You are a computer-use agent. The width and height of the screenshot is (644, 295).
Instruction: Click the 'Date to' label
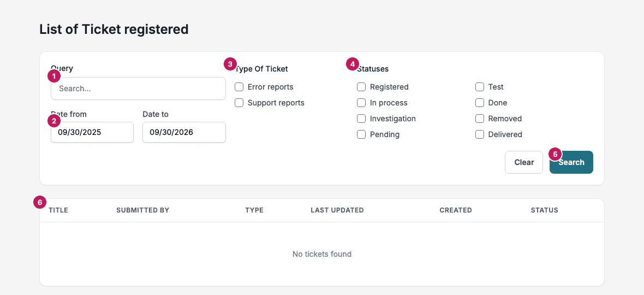click(x=156, y=114)
